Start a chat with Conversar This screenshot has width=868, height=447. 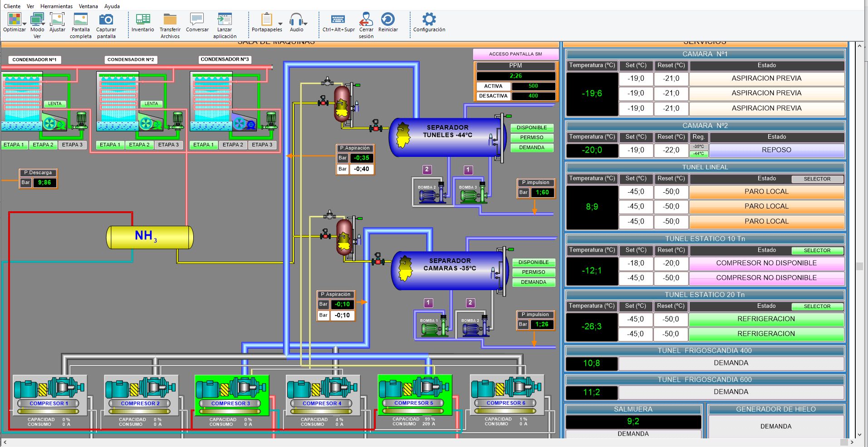(197, 19)
